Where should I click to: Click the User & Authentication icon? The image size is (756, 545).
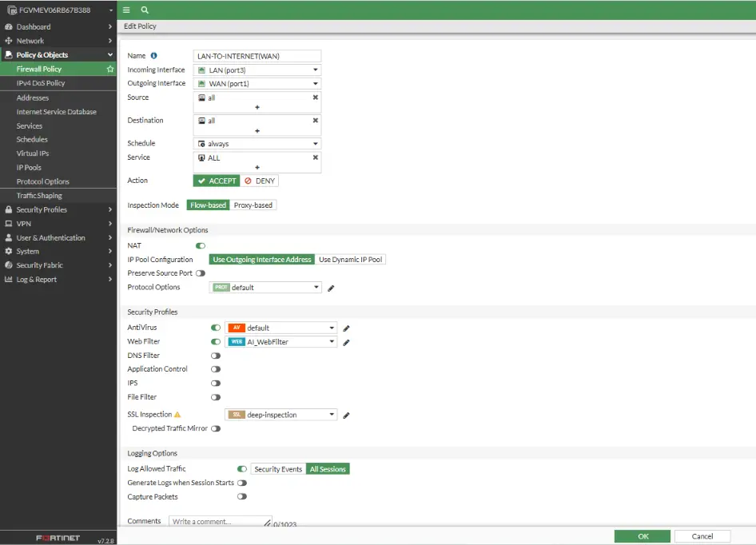(x=8, y=237)
